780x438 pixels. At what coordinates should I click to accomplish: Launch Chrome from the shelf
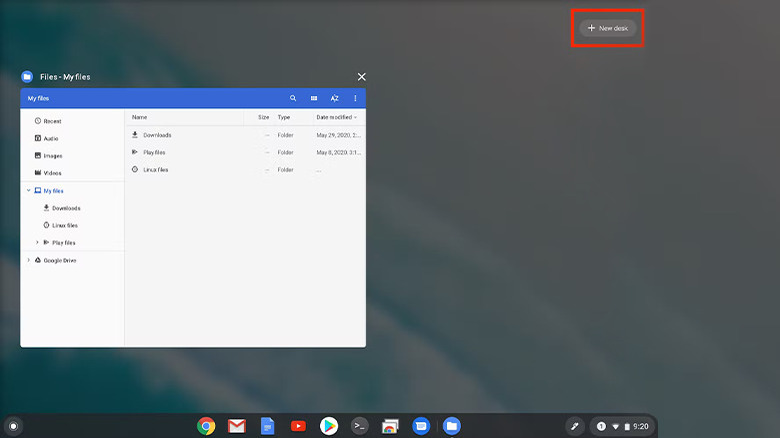click(206, 426)
